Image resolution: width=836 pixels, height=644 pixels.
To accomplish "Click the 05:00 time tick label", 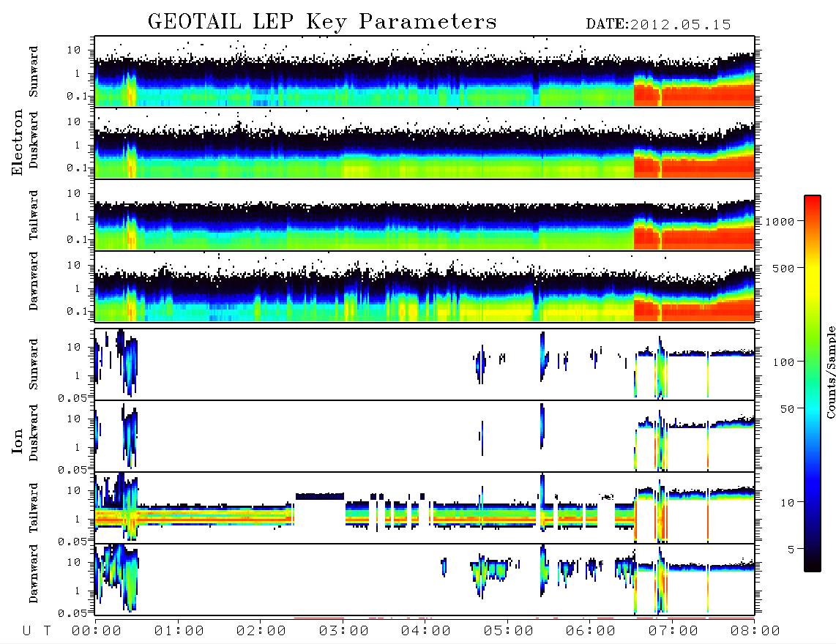I will 508,632.
